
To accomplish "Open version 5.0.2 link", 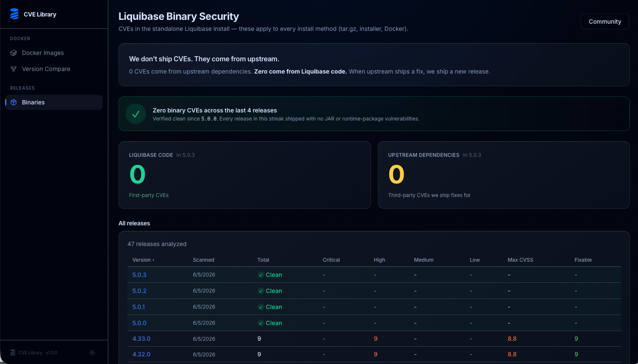I will [x=139, y=291].
